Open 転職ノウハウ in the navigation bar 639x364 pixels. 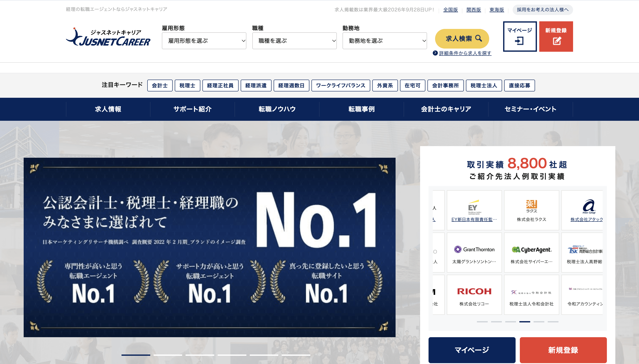[x=277, y=109]
